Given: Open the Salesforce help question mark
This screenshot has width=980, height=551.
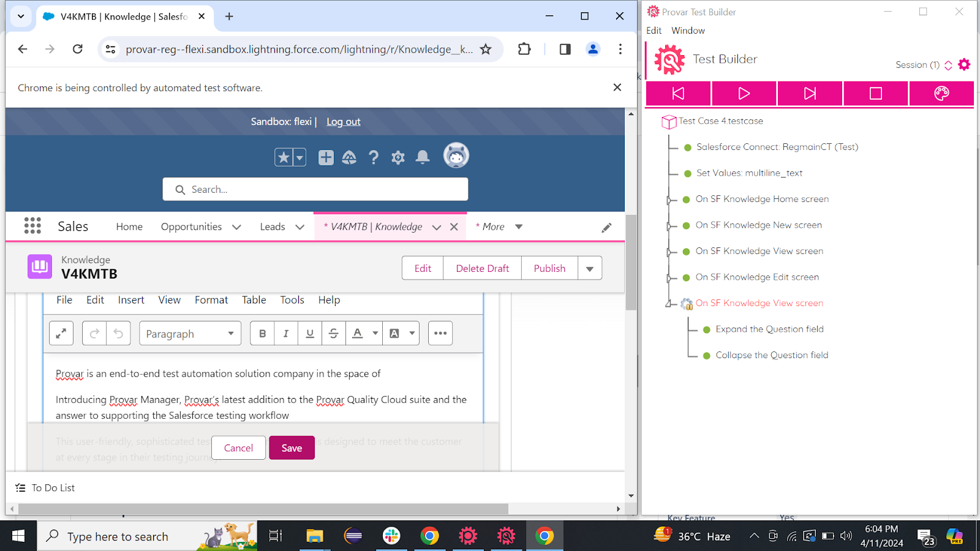Looking at the screenshot, I should (x=374, y=157).
